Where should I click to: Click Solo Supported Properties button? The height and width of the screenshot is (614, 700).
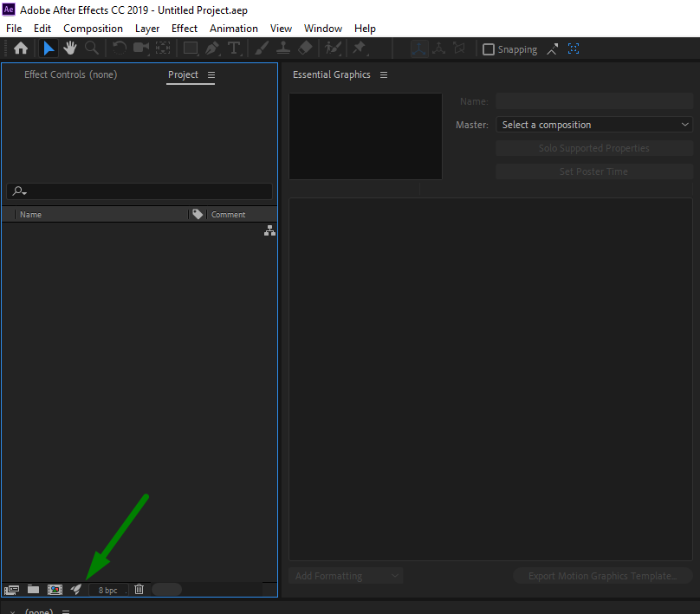593,148
